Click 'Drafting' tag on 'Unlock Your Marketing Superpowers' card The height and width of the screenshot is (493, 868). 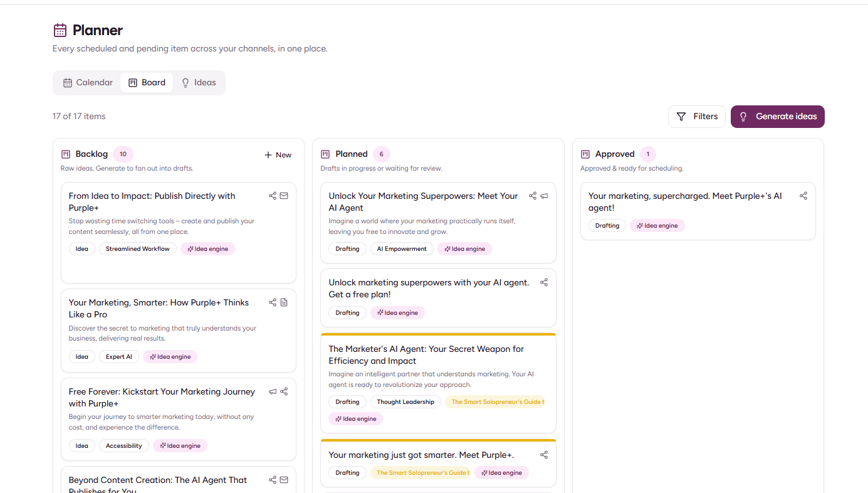[x=347, y=249]
